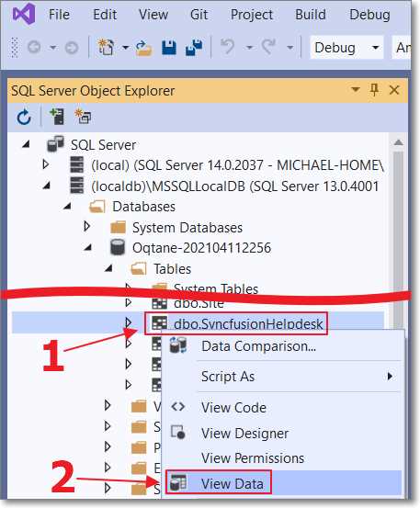Click the Navigate Backward toolbar icon
Viewport: 420px width, 508px height.
pos(34,48)
